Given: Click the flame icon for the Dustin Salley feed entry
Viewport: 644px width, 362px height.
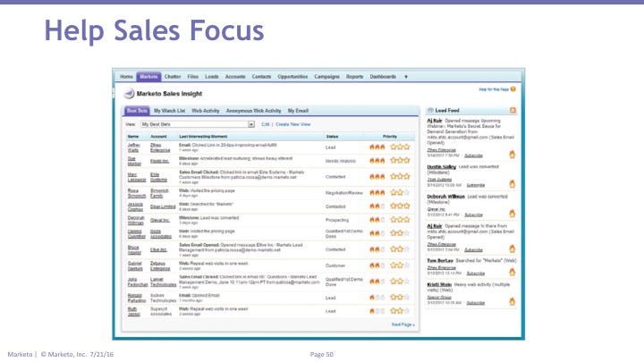Looking at the screenshot, I should coord(513,184).
